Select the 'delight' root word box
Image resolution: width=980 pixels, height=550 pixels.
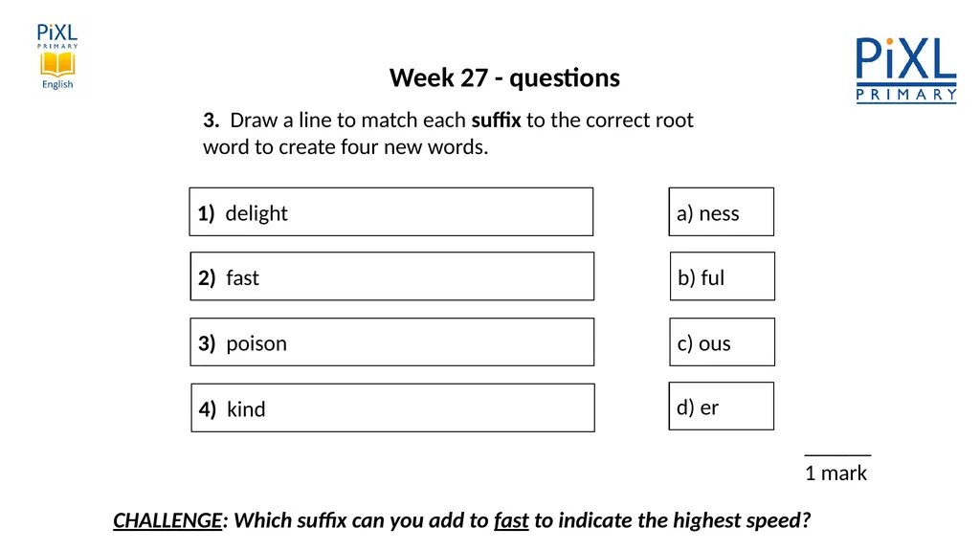tap(391, 212)
